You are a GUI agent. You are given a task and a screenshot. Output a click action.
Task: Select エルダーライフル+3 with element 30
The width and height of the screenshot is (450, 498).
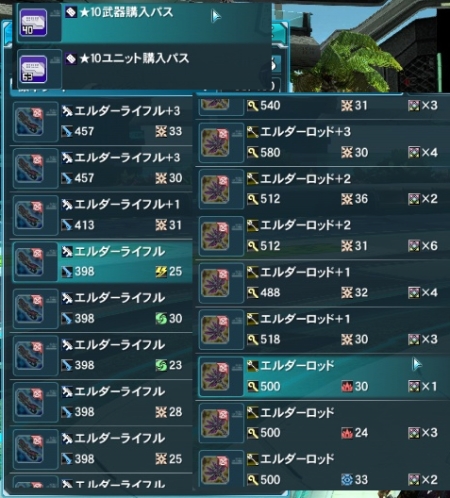tap(101, 168)
